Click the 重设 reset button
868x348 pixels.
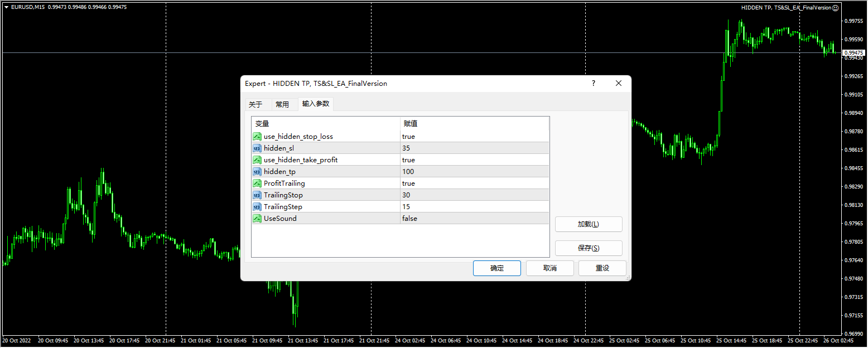click(602, 268)
